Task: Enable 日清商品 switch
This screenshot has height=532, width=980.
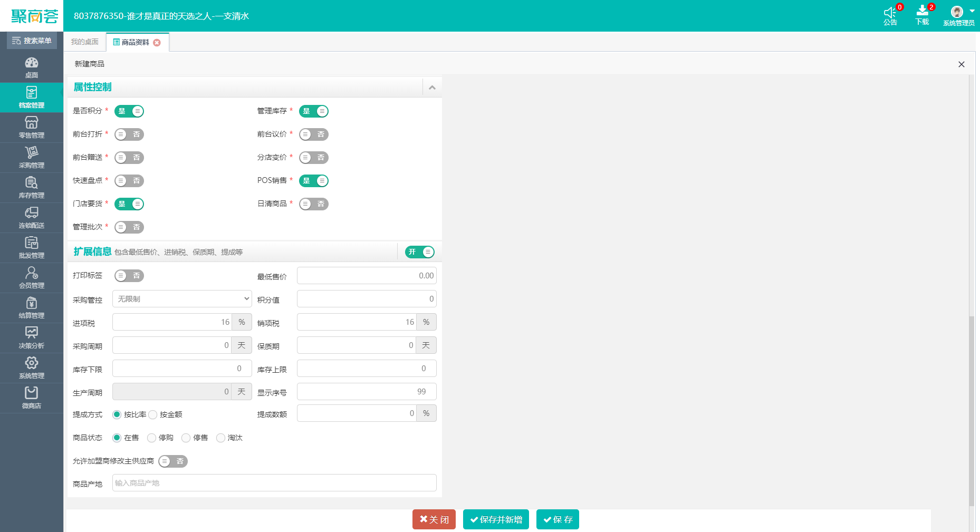Action: pyautogui.click(x=314, y=204)
